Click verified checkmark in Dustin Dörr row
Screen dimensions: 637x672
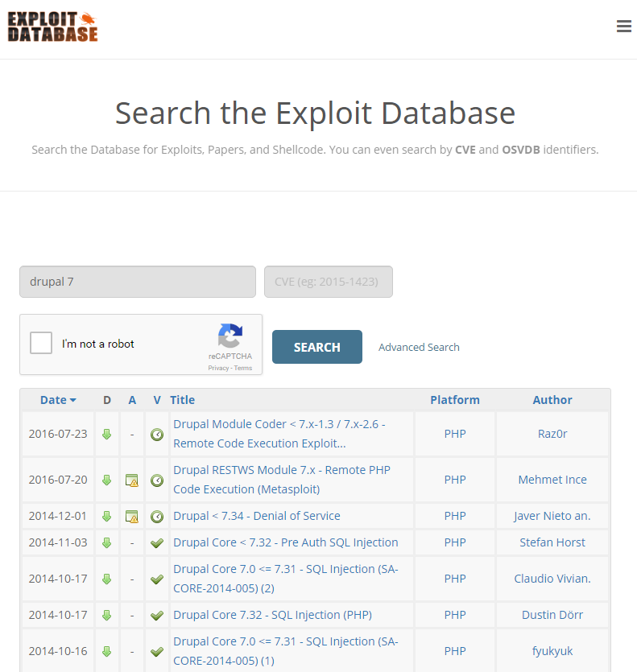coord(157,616)
